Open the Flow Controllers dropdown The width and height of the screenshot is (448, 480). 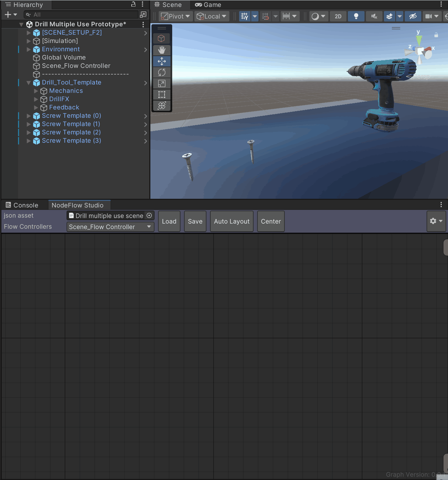110,227
